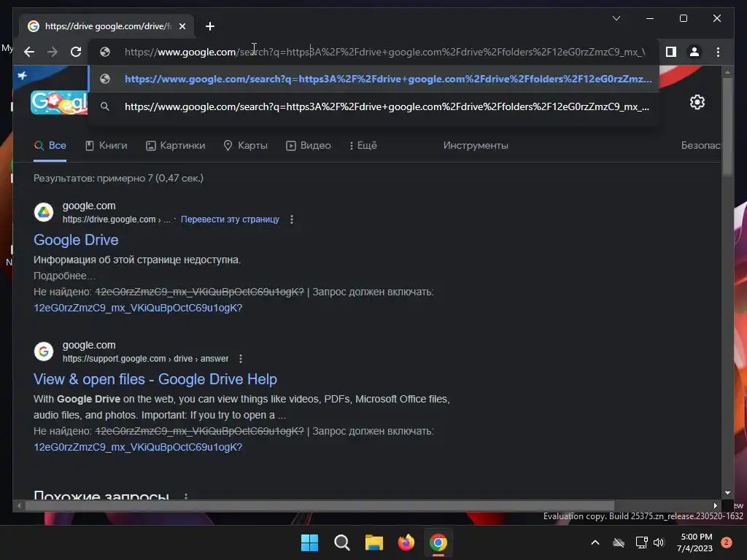This screenshot has height=560, width=747.
Task: Click the Google doodle logo
Action: 59,102
